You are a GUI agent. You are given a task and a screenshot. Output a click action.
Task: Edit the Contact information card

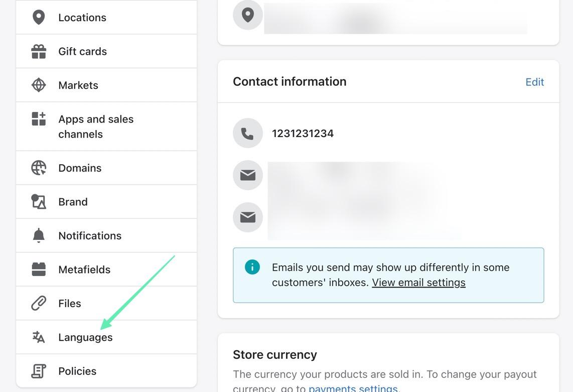point(534,82)
